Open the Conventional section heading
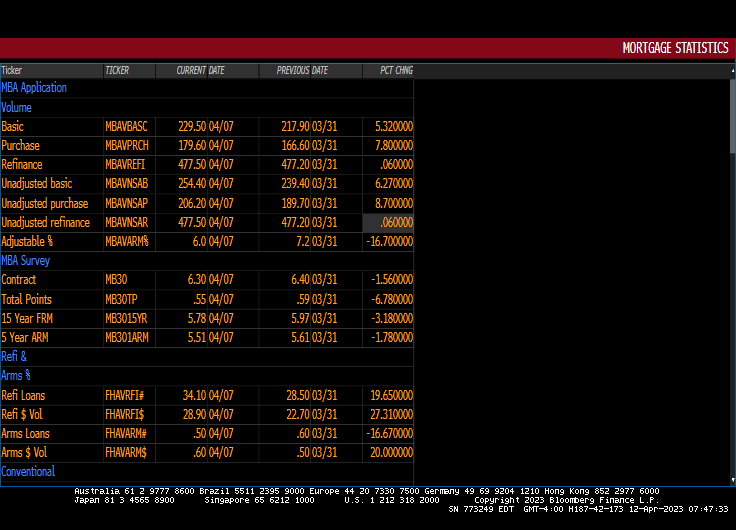Screen dimensions: 736x530 [28, 472]
